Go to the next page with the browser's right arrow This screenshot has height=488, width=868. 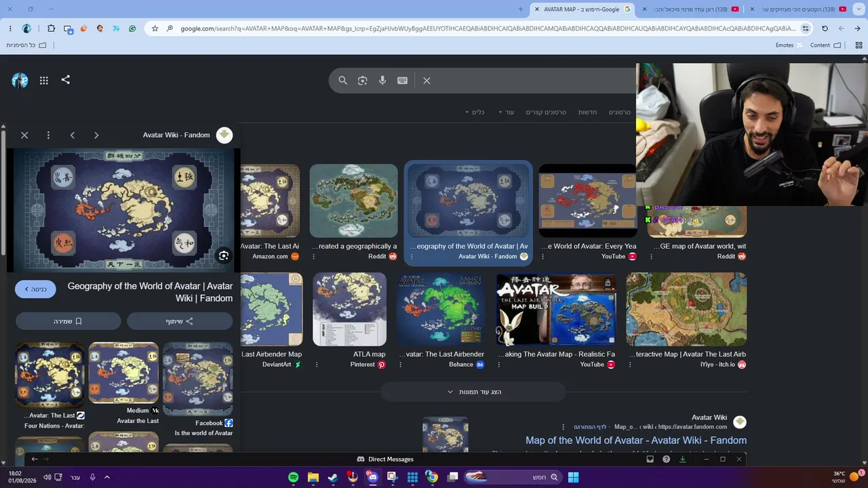[857, 28]
